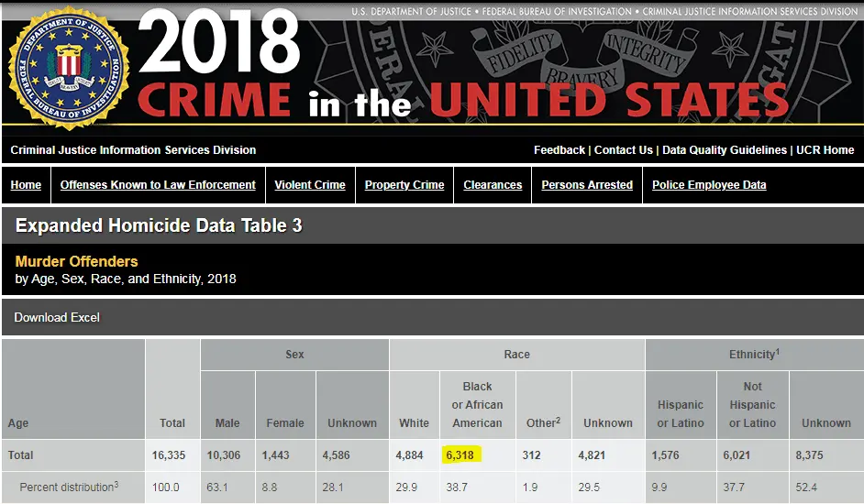The image size is (864, 504).
Task: Click the Percent distribution footnote 3
Action: [x=116, y=483]
